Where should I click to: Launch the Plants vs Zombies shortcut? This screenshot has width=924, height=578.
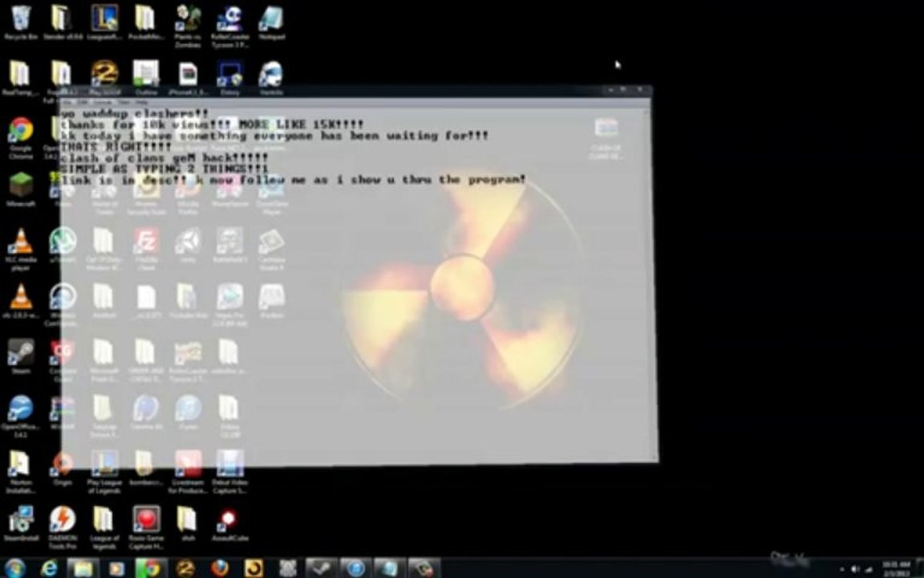pos(188,25)
